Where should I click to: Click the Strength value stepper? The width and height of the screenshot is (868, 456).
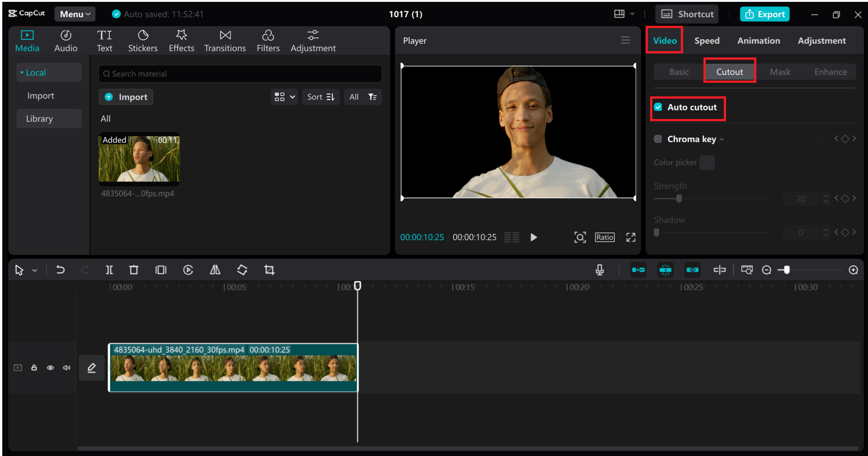(826, 199)
